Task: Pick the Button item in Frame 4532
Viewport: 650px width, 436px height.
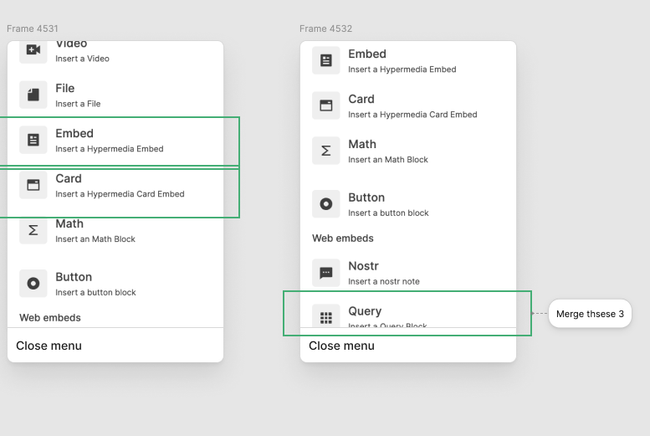Action: [x=408, y=204]
